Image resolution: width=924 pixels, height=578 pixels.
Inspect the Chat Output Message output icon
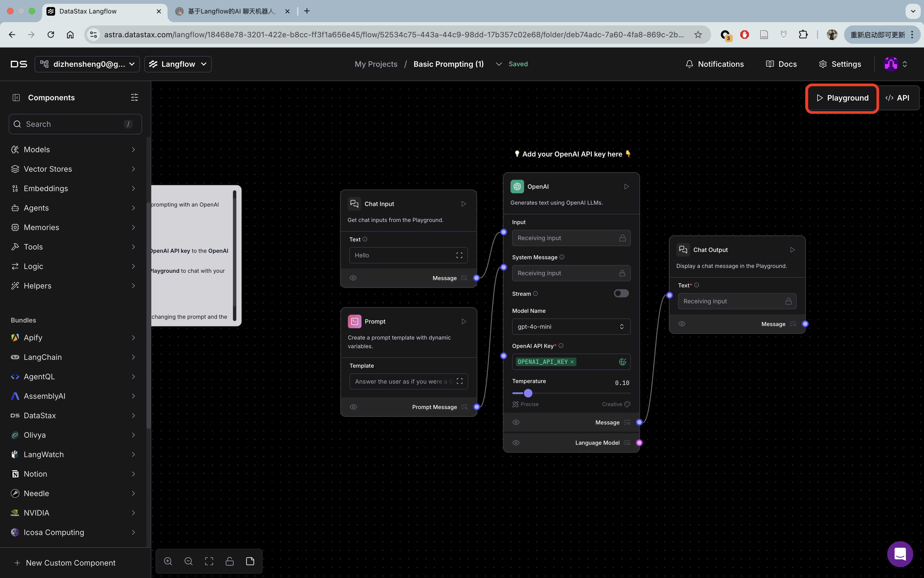793,324
